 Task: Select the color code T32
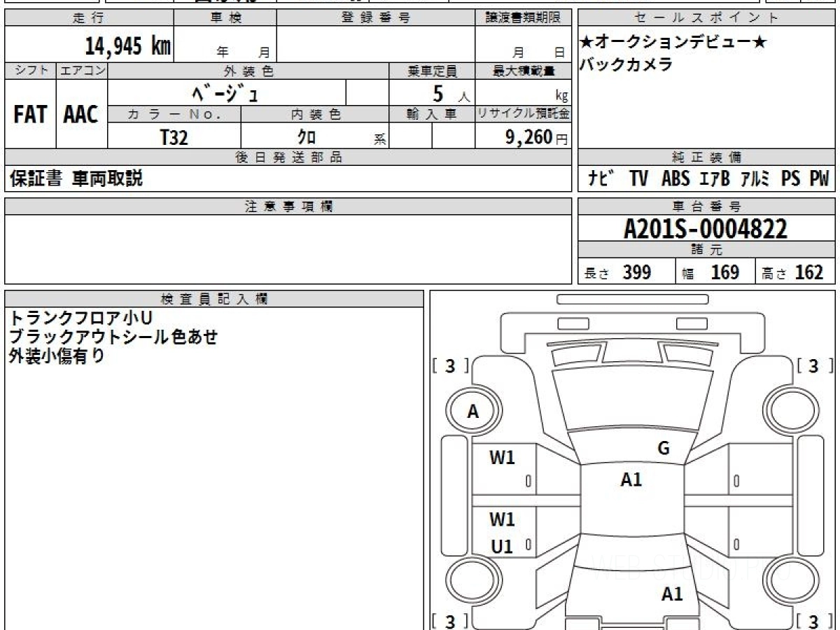[x=174, y=136]
